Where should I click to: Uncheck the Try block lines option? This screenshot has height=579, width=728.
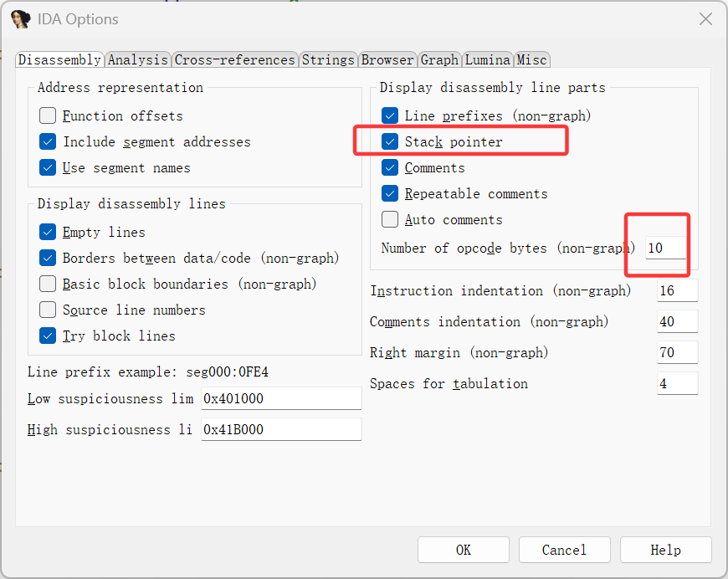pyautogui.click(x=48, y=336)
